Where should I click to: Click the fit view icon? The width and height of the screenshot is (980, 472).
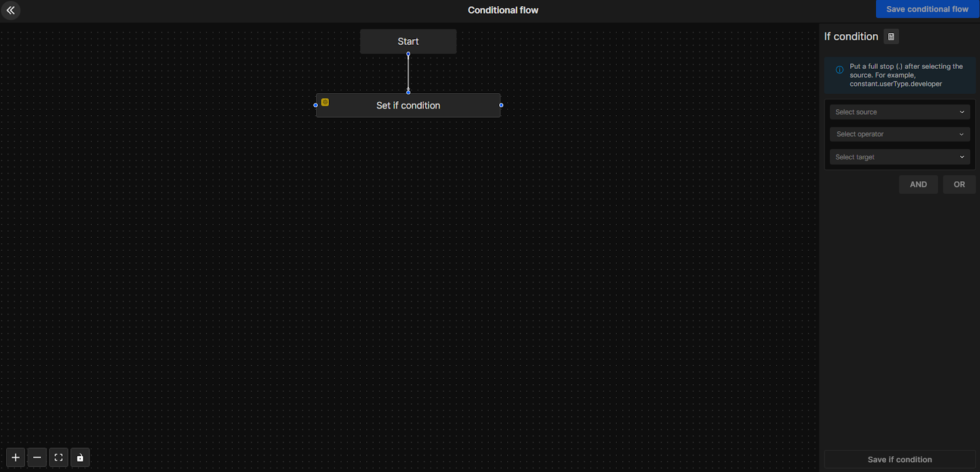coord(58,457)
